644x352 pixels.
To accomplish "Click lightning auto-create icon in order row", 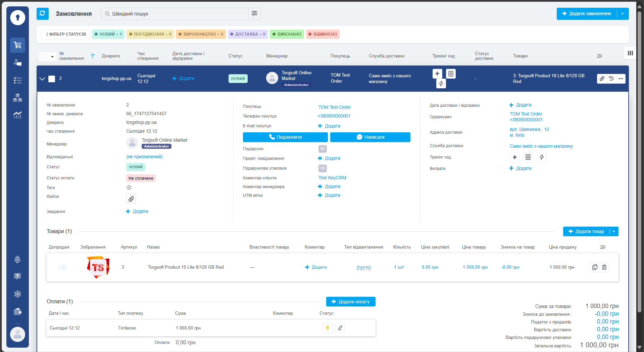I will tap(441, 83).
